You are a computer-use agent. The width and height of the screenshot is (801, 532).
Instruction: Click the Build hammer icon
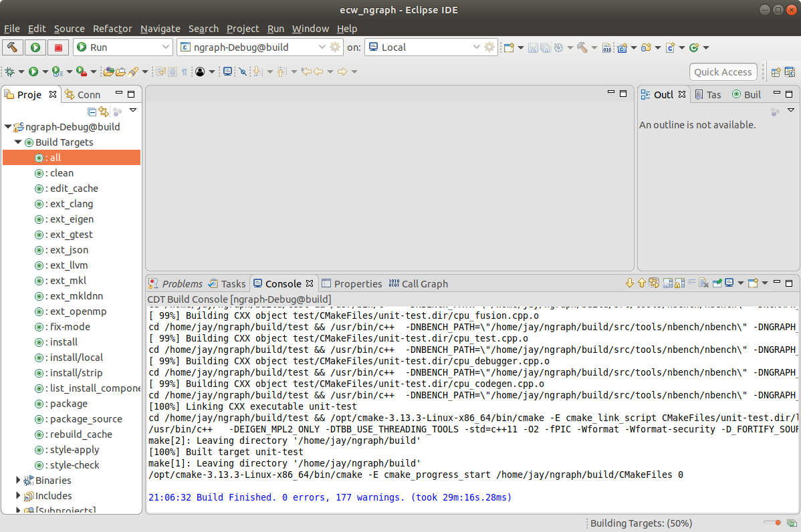pyautogui.click(x=12, y=47)
